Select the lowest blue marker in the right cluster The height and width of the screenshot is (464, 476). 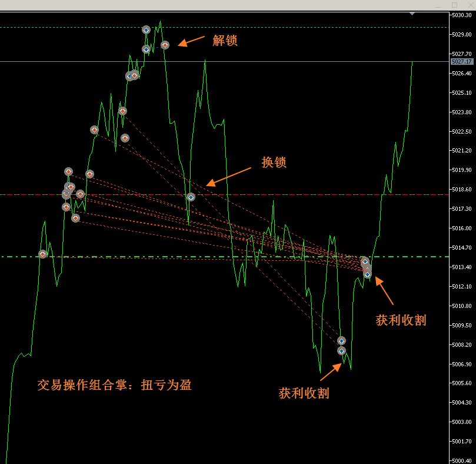click(x=368, y=274)
